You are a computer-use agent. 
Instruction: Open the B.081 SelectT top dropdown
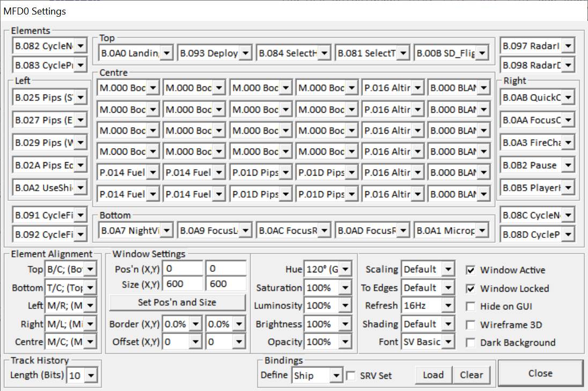[372, 53]
